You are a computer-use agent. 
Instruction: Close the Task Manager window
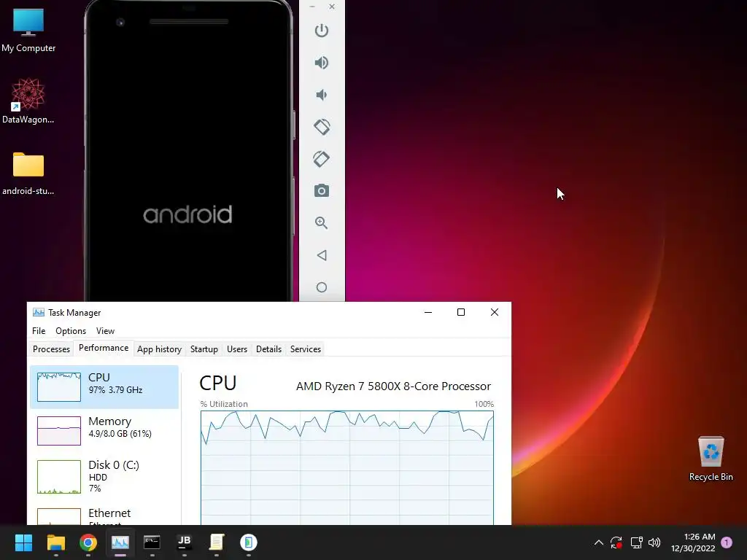click(495, 312)
